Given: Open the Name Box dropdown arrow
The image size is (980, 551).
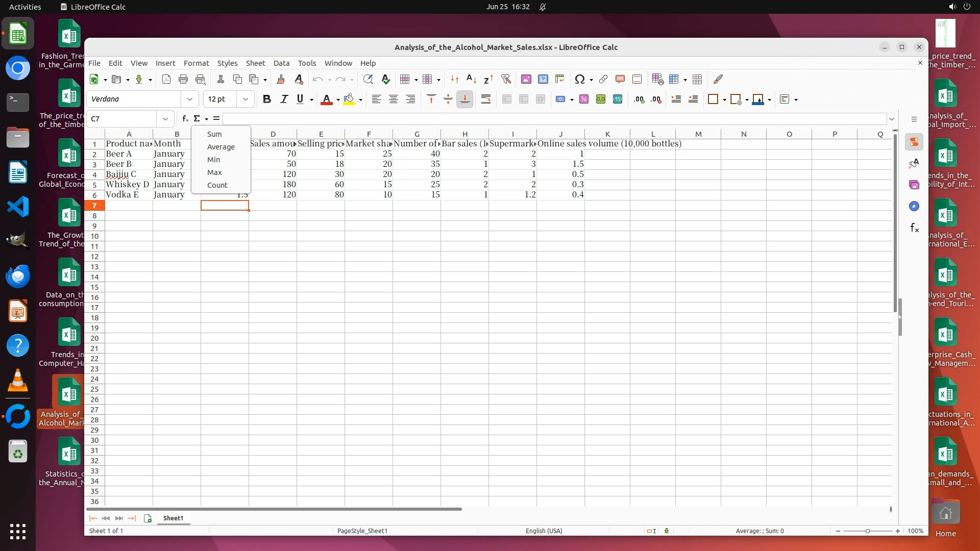Looking at the screenshot, I should pos(165,119).
